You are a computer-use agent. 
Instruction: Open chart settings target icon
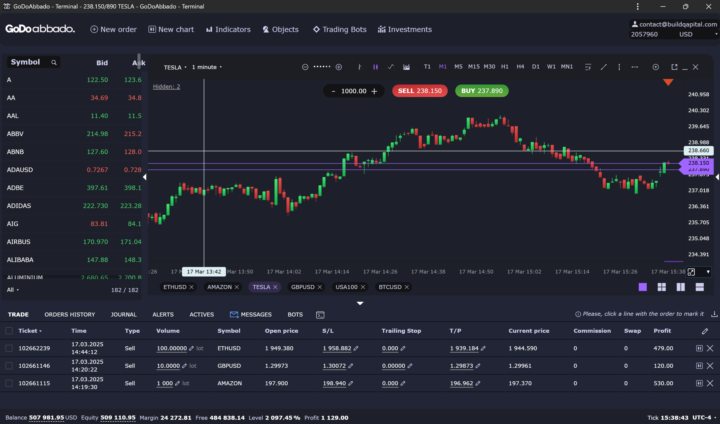tap(656, 67)
